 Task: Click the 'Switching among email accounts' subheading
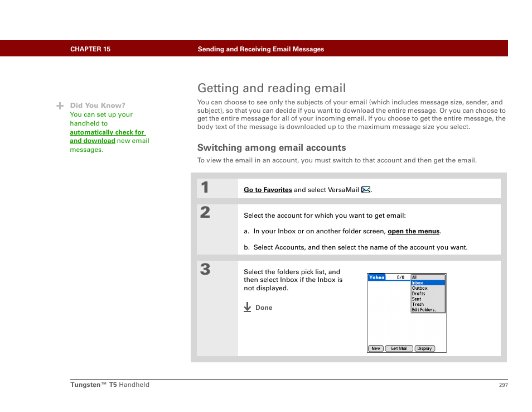(x=272, y=147)
